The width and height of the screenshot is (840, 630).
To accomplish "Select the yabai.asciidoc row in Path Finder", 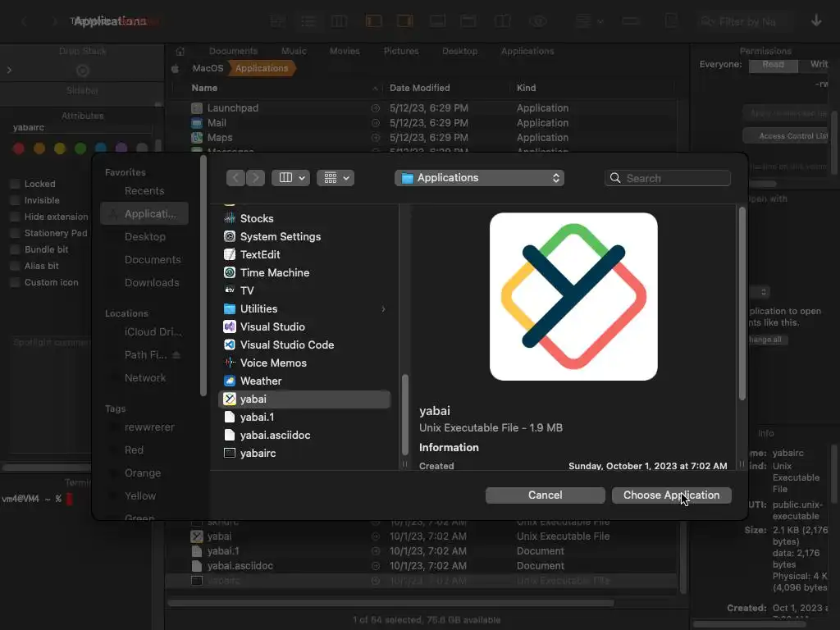I will [421, 566].
